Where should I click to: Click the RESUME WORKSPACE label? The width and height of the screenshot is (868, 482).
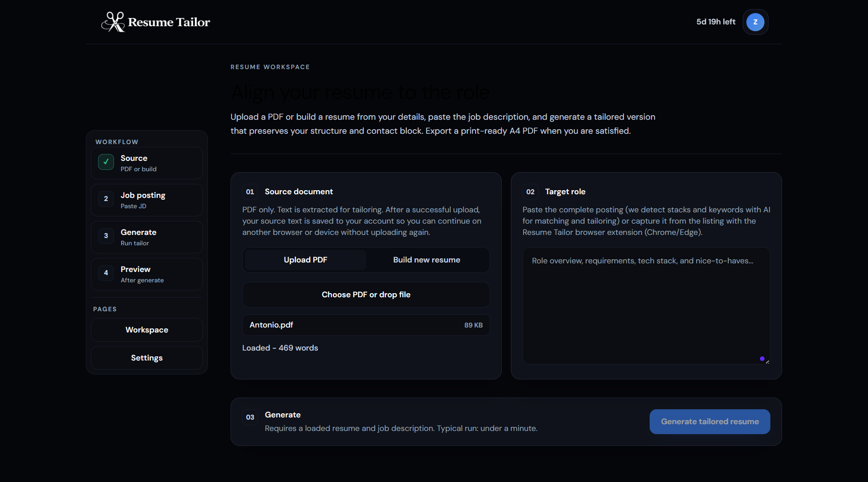(270, 67)
